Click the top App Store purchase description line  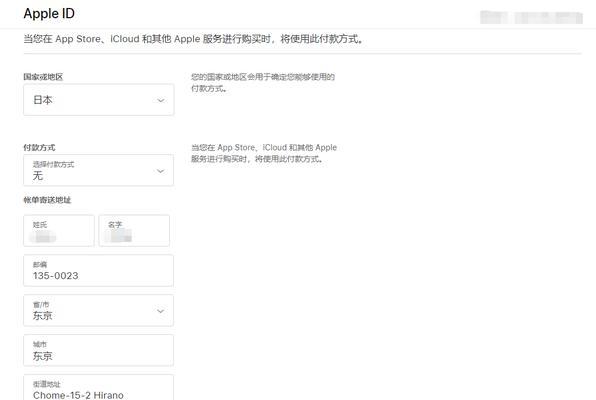point(193,39)
